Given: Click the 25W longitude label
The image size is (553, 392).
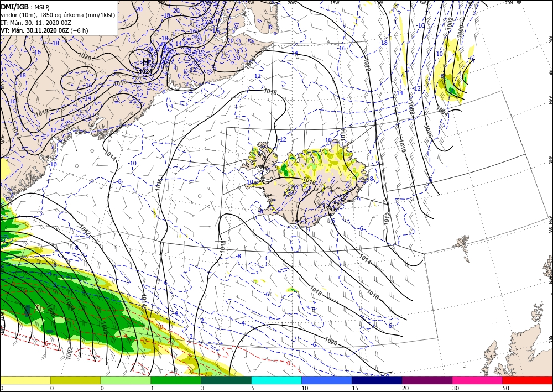Looking at the screenshot, I should click(249, 3).
